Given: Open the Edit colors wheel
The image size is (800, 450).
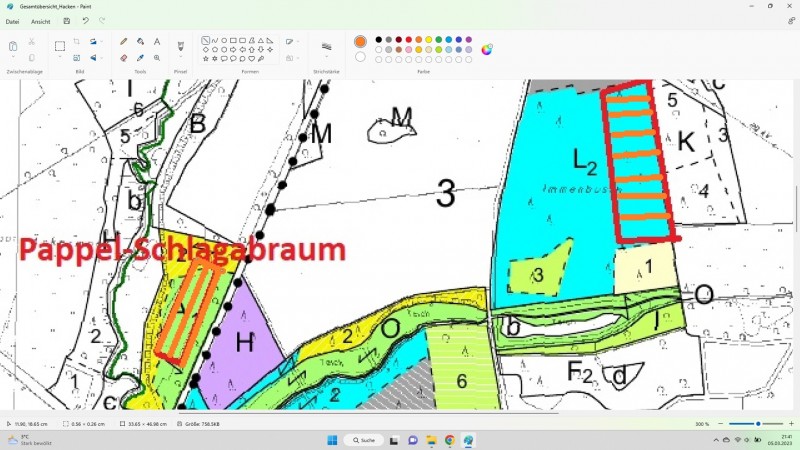Looking at the screenshot, I should [487, 49].
